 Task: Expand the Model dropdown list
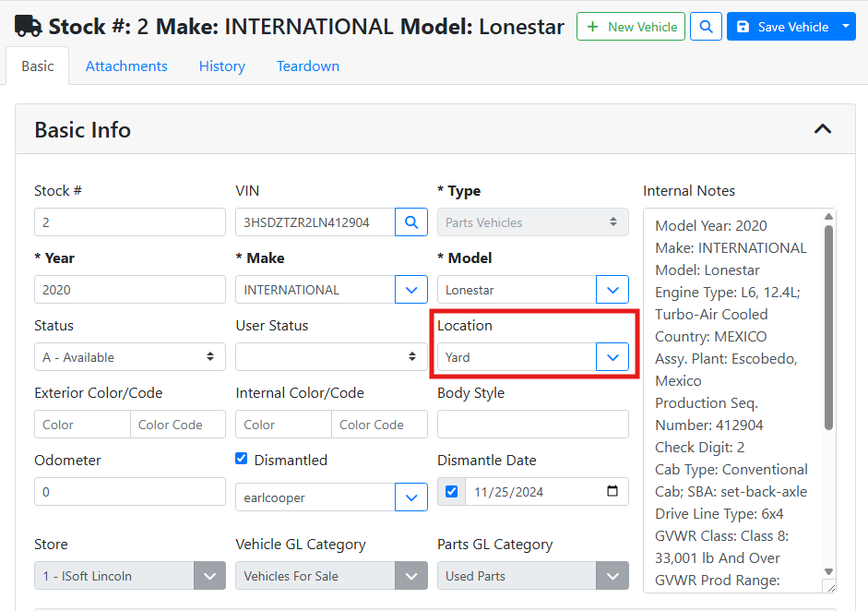point(612,290)
